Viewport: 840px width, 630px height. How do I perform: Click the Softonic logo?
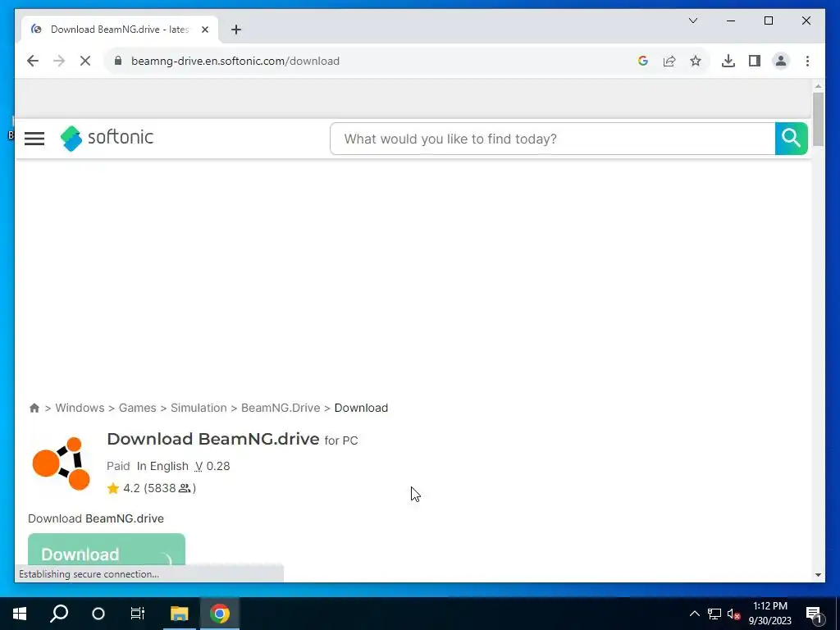point(107,138)
